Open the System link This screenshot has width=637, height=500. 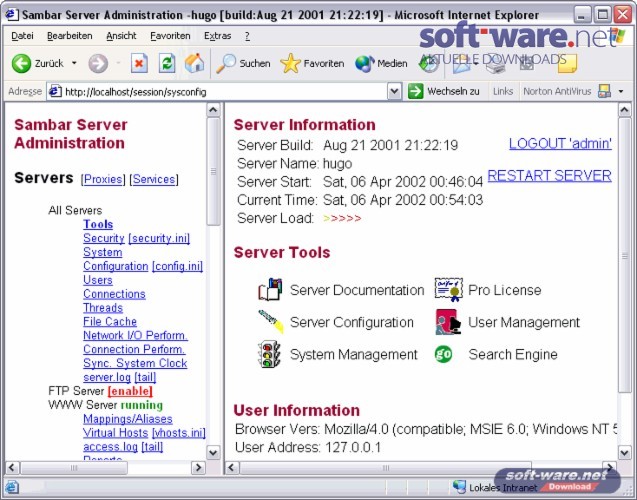102,252
